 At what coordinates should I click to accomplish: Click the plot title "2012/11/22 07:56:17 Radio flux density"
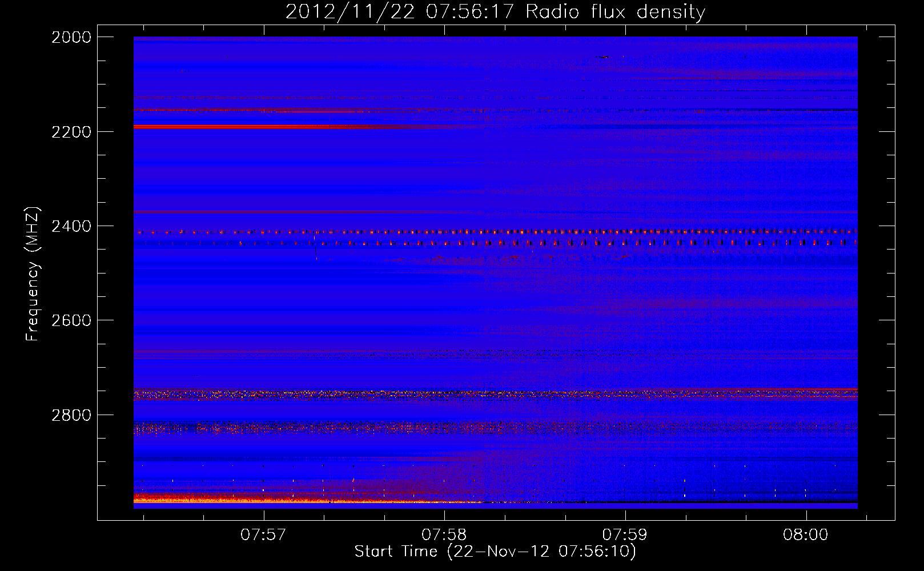coord(495,11)
